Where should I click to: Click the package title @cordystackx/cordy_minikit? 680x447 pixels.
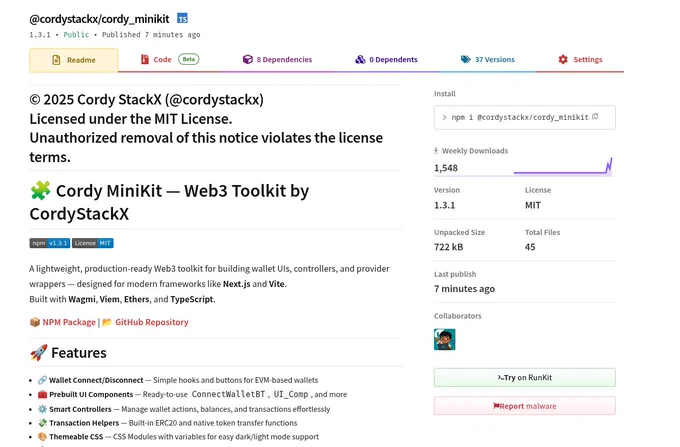[99, 19]
